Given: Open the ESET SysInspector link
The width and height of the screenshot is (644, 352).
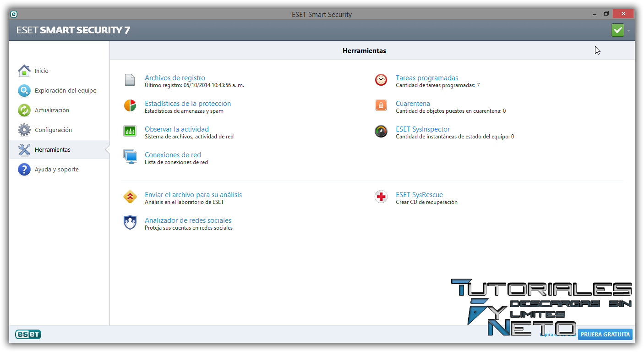Looking at the screenshot, I should 423,129.
